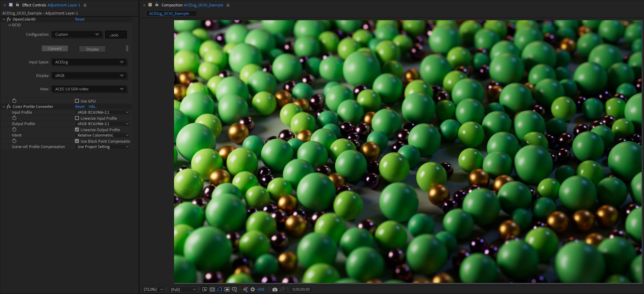
Task: Open the show channel color icon
Action: (245, 289)
